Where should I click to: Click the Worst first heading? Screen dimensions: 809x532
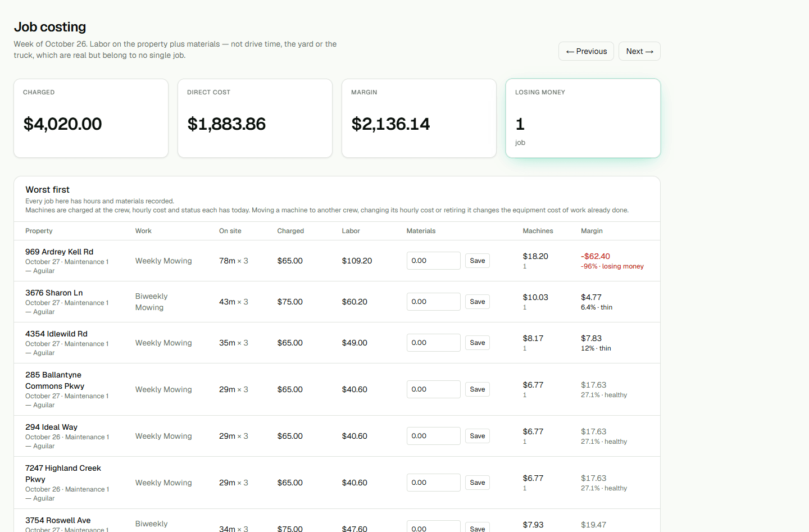click(x=48, y=190)
